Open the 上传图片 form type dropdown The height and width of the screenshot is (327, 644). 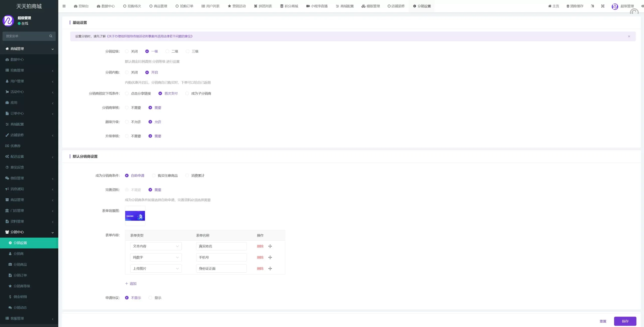point(155,268)
